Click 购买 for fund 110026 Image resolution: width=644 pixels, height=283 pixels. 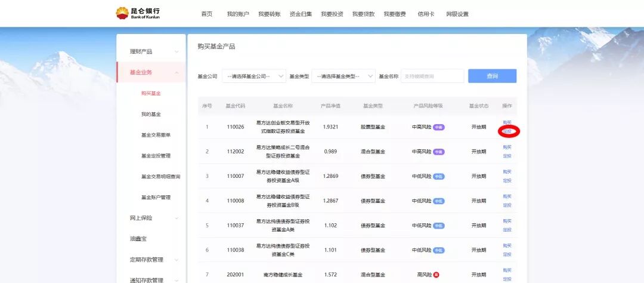(507, 122)
